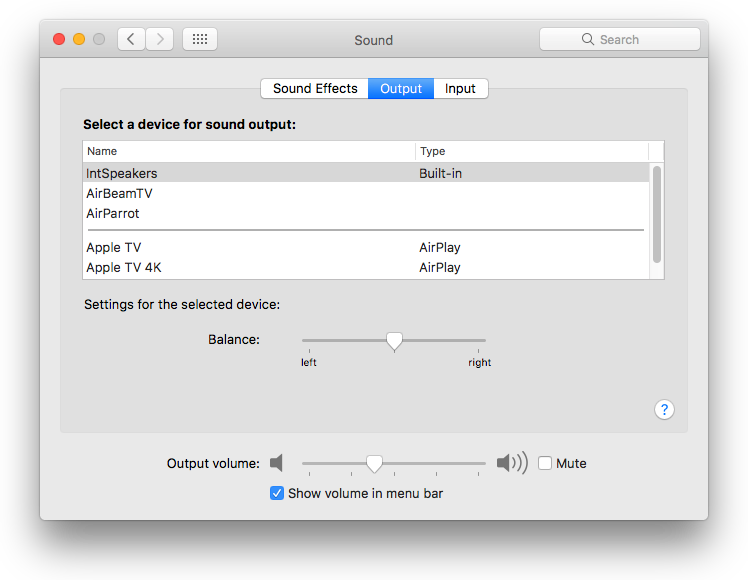Click the back navigation arrow
The width and height of the screenshot is (748, 580).
(x=131, y=39)
